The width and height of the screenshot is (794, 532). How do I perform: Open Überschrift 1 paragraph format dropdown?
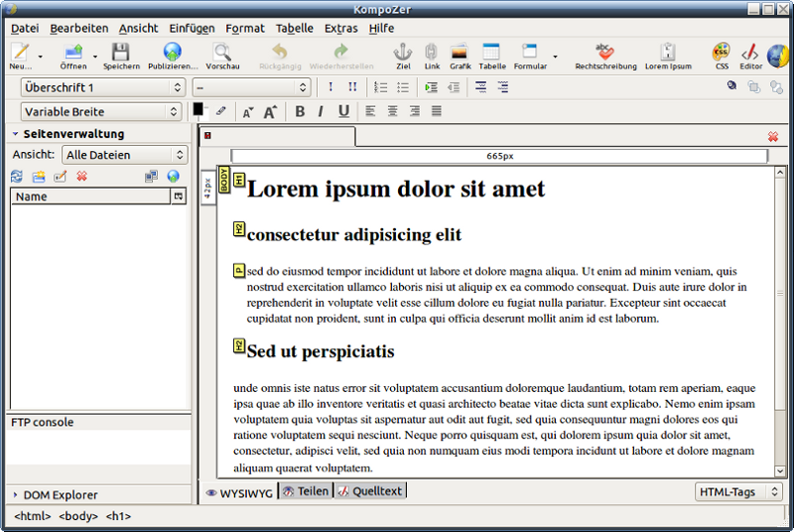pos(103,87)
